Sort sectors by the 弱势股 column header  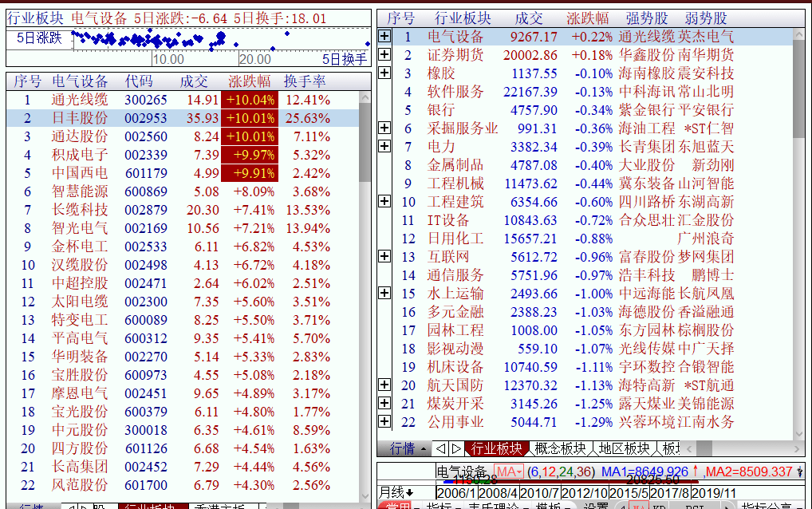[x=706, y=18]
